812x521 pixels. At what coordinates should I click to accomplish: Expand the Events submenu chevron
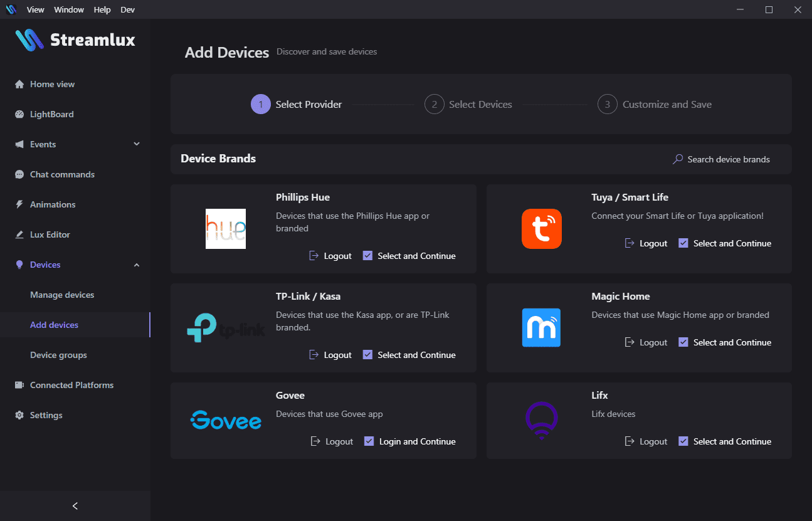click(137, 144)
